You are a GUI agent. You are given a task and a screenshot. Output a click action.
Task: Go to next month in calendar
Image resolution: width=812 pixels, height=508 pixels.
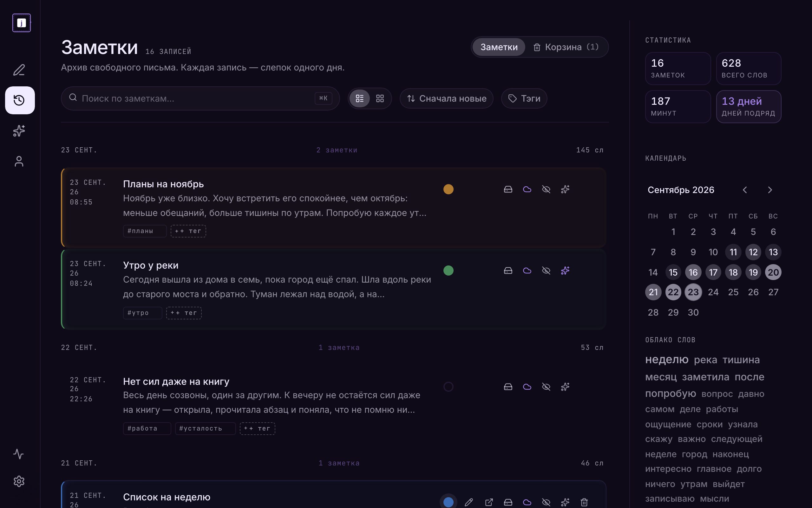pyautogui.click(x=770, y=190)
